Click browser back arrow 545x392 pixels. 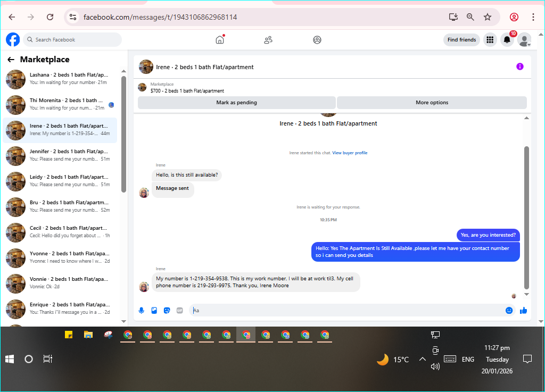(x=12, y=17)
